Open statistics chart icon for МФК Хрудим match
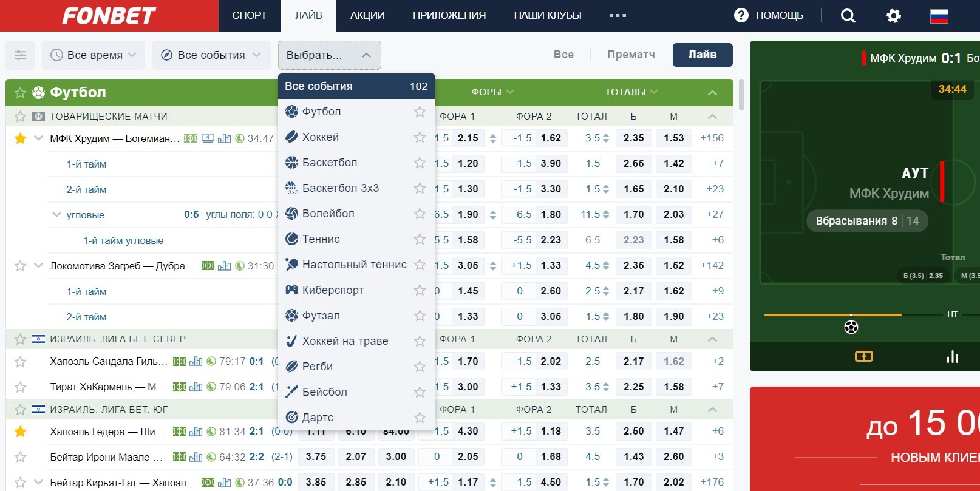Image resolution: width=980 pixels, height=491 pixels. 224,138
